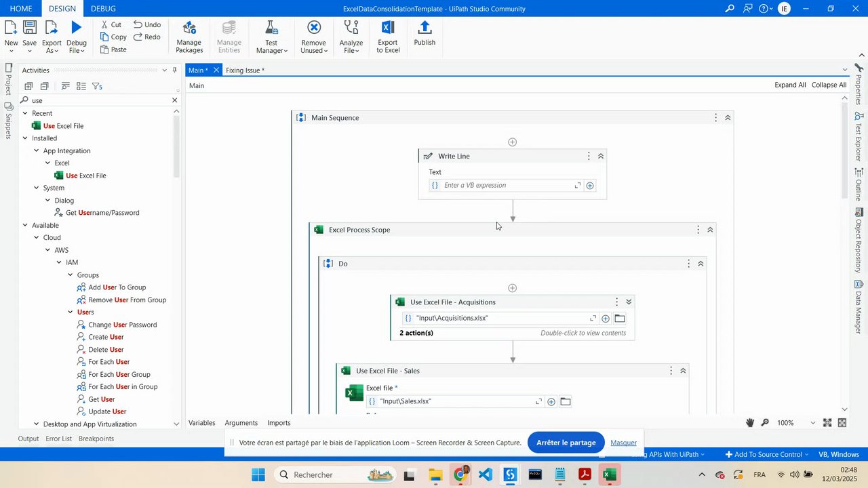Click the activities search field
This screenshot has height=488, width=868.
click(x=100, y=100)
